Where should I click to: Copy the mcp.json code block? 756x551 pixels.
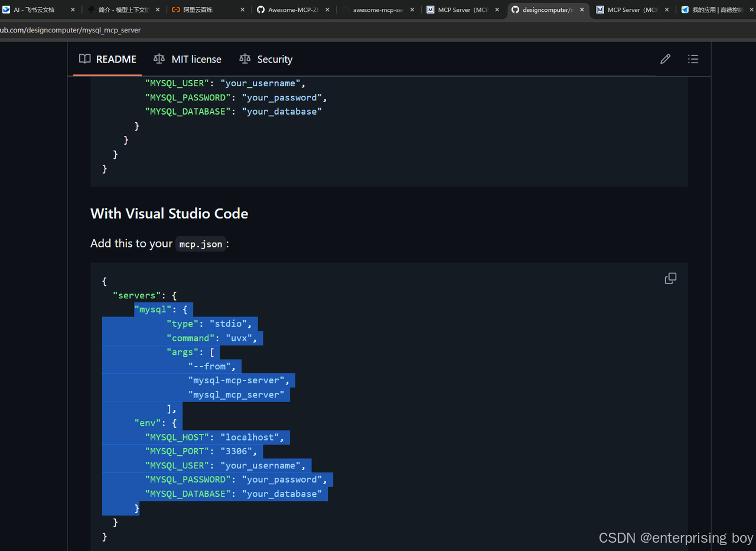pyautogui.click(x=670, y=278)
